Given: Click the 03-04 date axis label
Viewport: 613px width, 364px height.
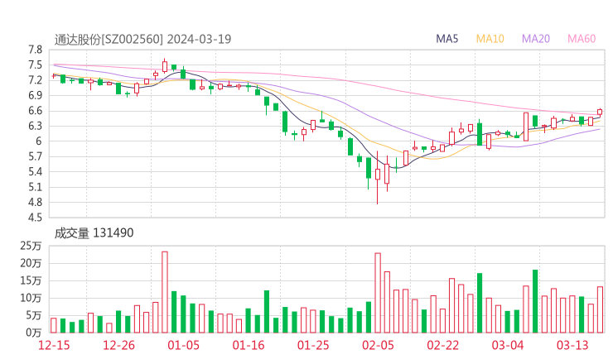Looking at the screenshot, I should (x=508, y=345).
